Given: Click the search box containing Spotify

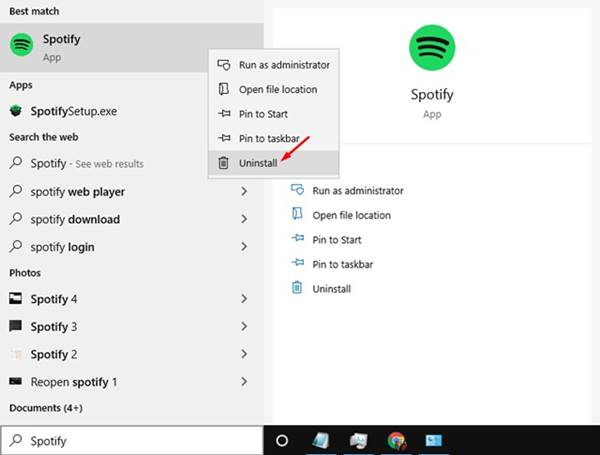Looking at the screenshot, I should click(x=135, y=440).
